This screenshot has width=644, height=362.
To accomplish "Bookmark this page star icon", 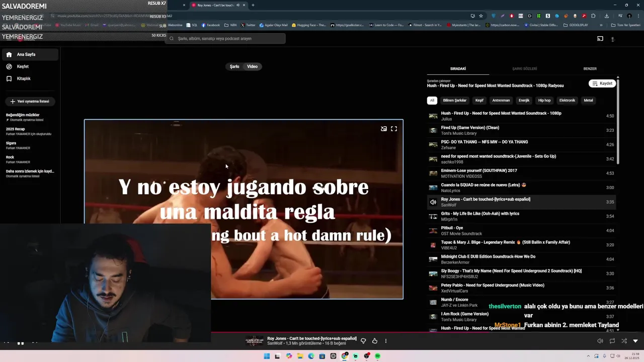I will click(x=481, y=16).
